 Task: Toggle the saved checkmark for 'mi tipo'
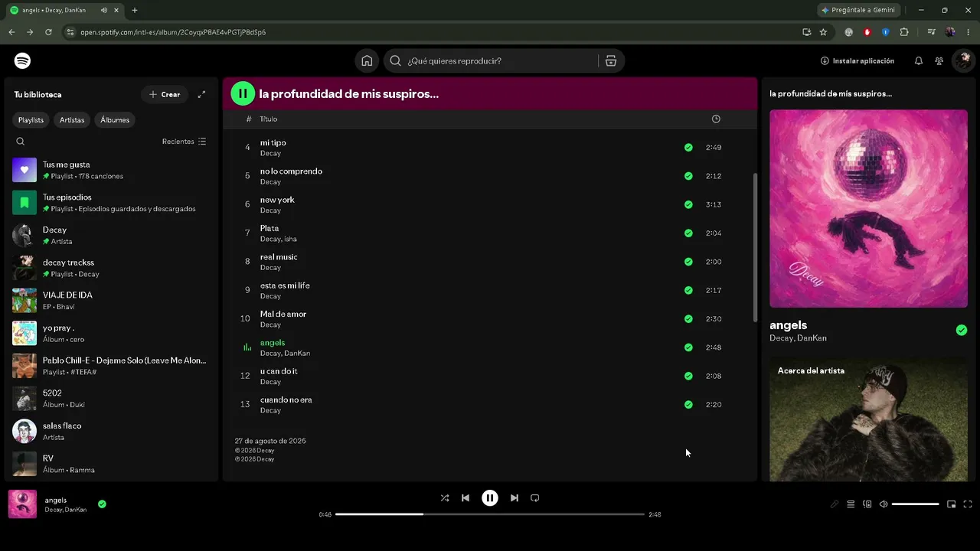tap(688, 148)
